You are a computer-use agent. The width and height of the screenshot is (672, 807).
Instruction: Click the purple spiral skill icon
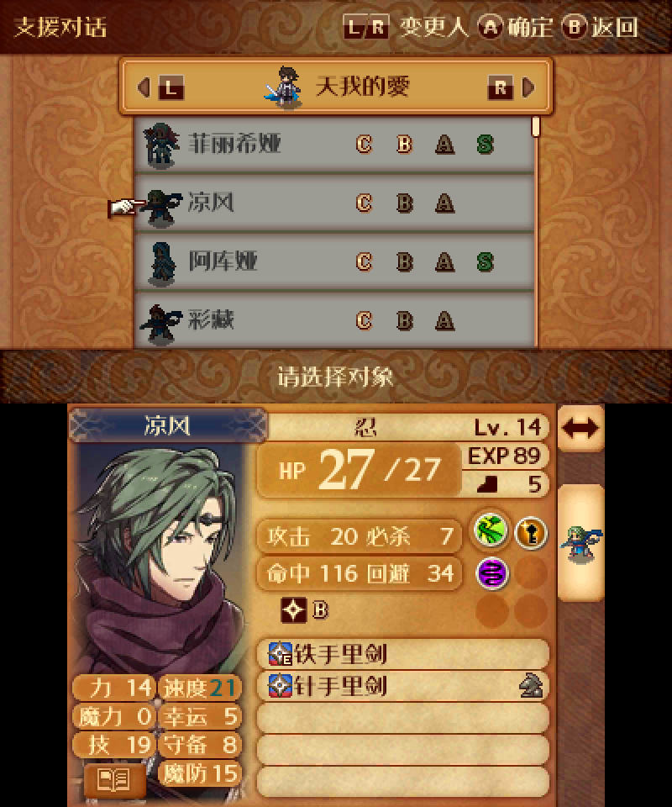click(492, 572)
